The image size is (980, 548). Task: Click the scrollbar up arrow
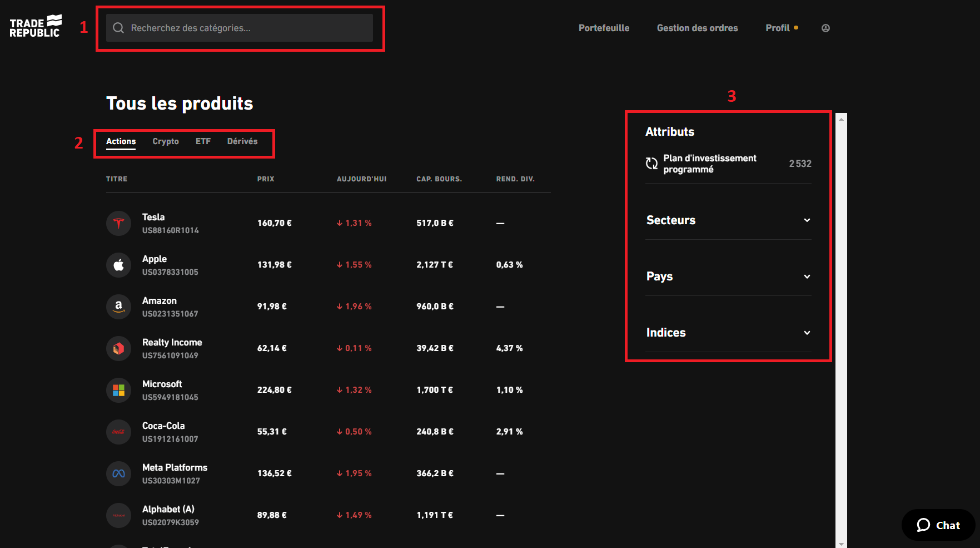(x=841, y=119)
